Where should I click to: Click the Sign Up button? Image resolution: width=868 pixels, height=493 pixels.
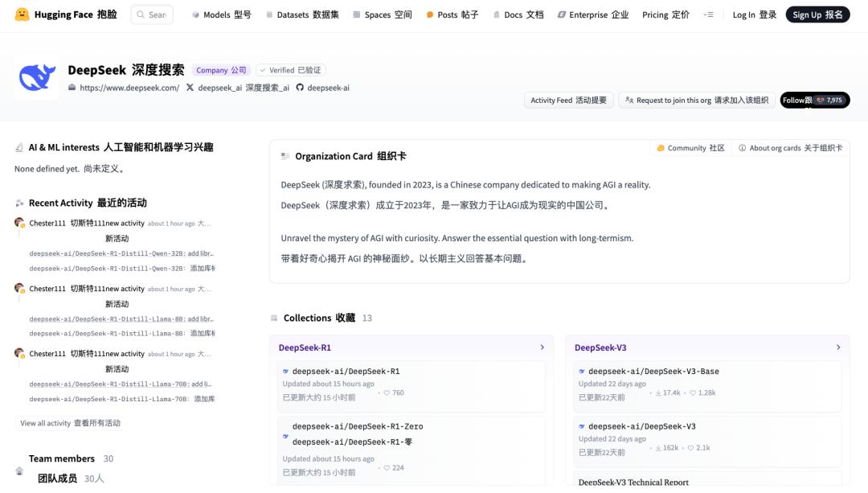[x=817, y=14]
